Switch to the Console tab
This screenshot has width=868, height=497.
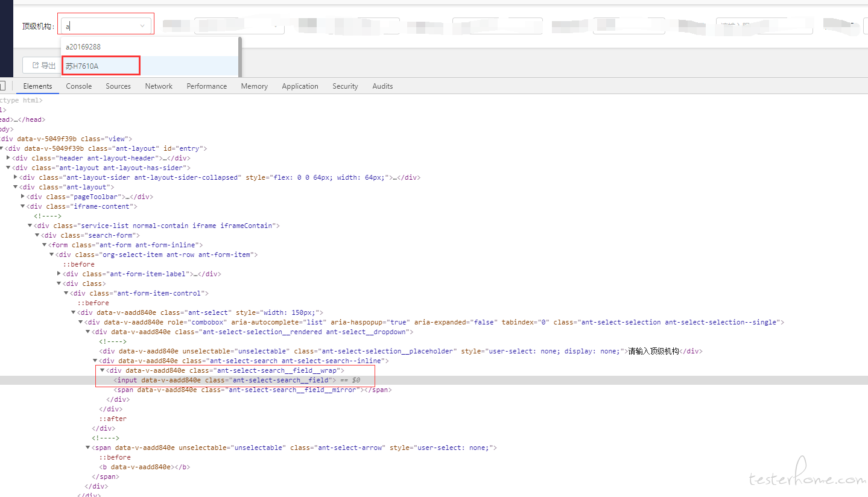pyautogui.click(x=79, y=86)
